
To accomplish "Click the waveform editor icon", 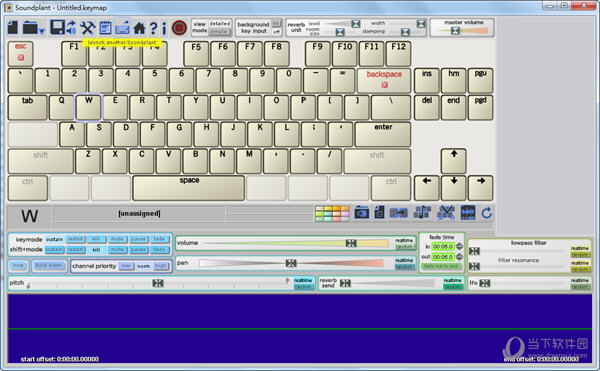I will [x=468, y=213].
